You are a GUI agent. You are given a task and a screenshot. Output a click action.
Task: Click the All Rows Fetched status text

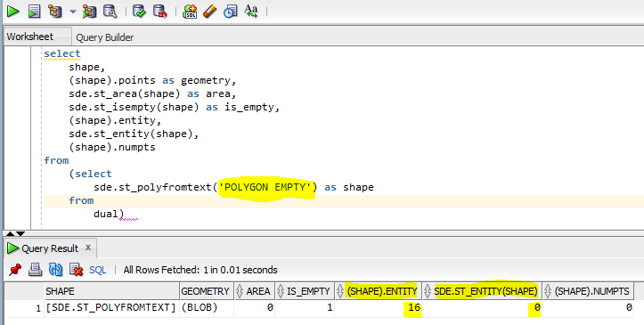point(200,270)
